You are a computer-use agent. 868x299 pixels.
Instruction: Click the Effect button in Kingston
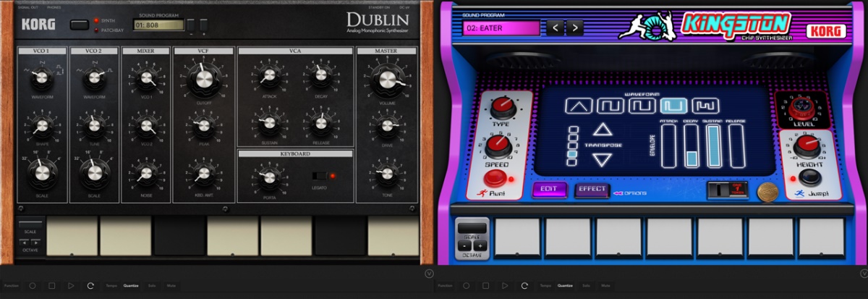(x=592, y=190)
